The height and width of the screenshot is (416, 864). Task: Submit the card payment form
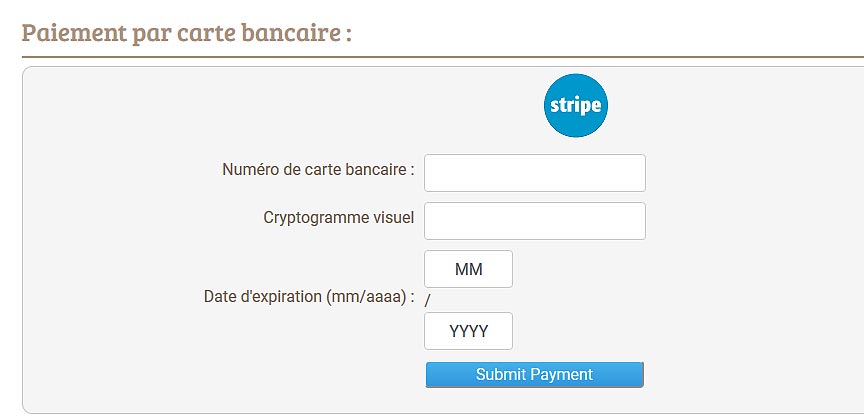coord(534,375)
